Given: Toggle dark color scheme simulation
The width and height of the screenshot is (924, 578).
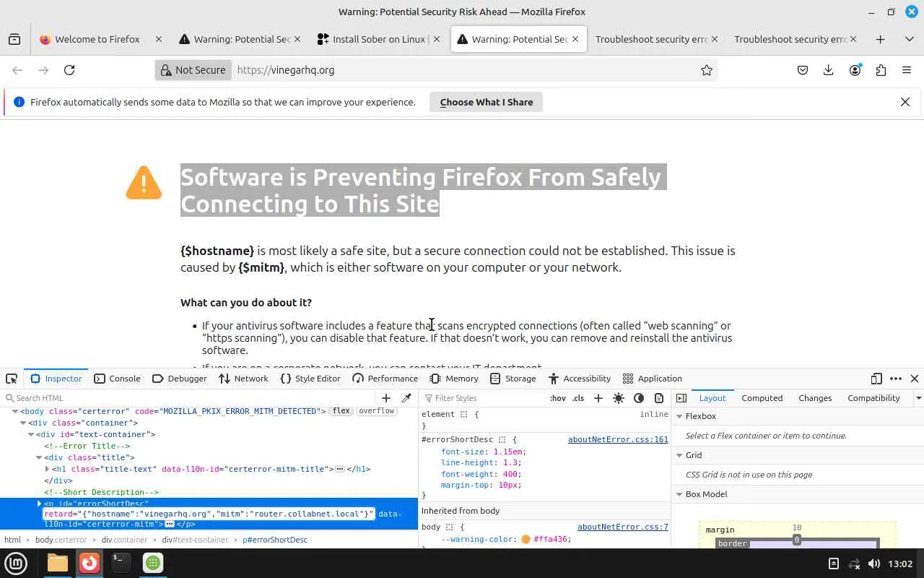Looking at the screenshot, I should tap(639, 398).
